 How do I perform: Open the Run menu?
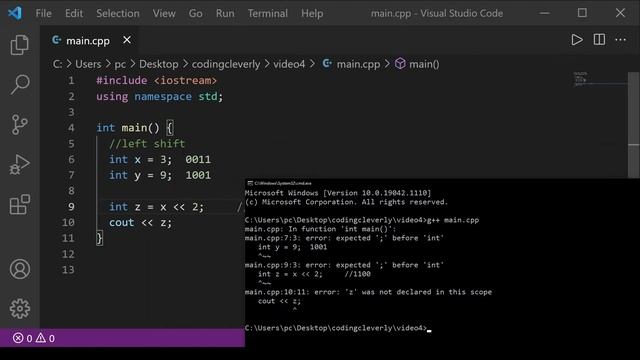click(x=225, y=13)
